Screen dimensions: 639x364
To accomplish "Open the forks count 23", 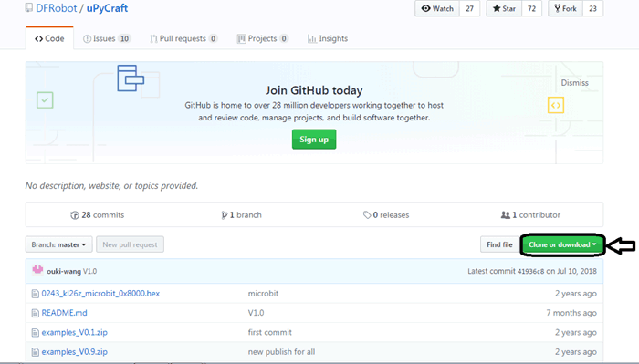I will coord(592,8).
